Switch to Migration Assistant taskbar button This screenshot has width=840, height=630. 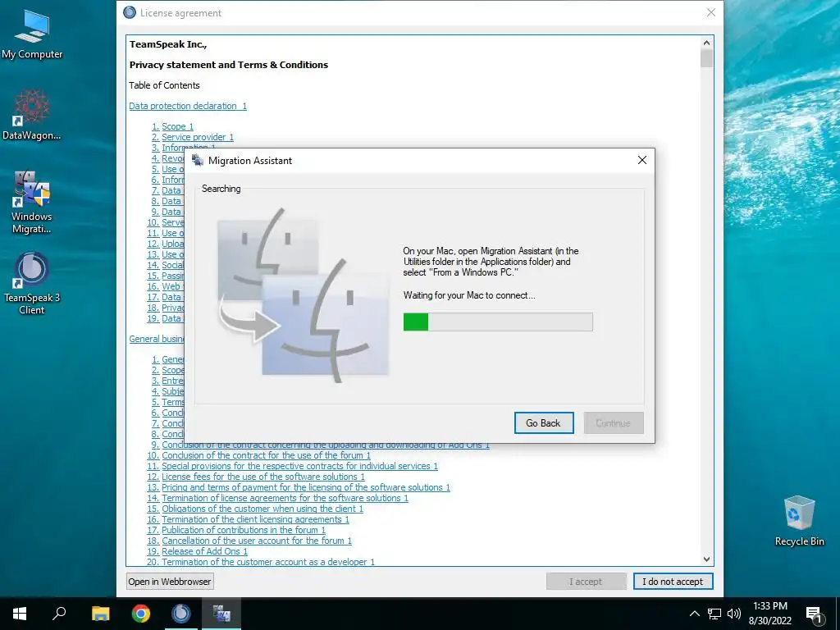pos(221,614)
